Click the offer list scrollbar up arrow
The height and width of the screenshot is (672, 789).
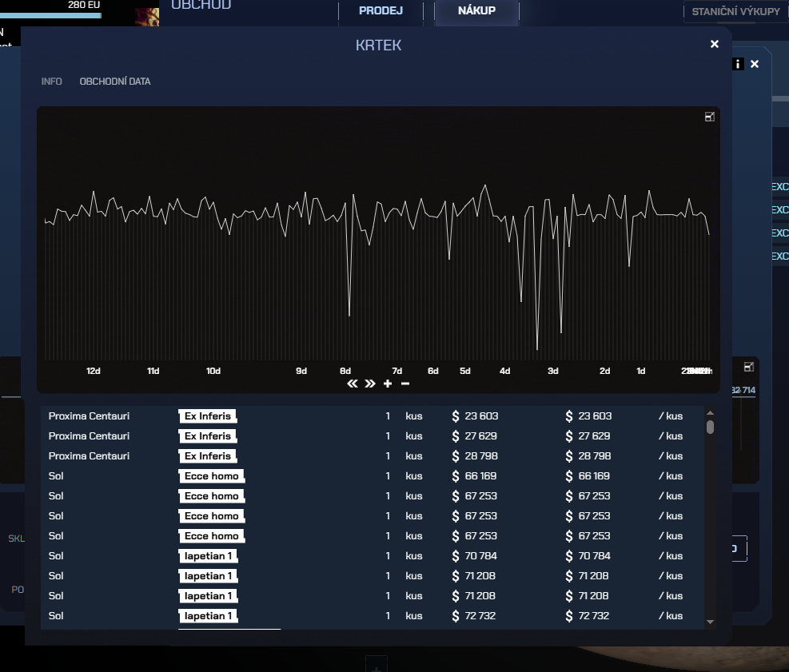710,413
